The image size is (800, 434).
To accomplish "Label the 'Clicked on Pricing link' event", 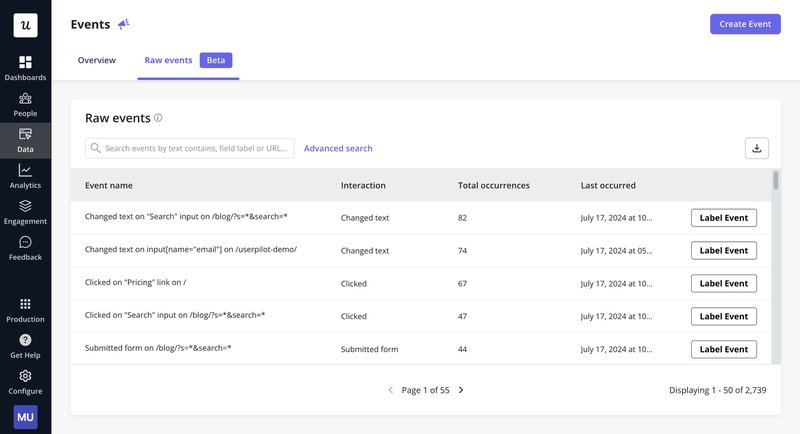I will [x=723, y=283].
